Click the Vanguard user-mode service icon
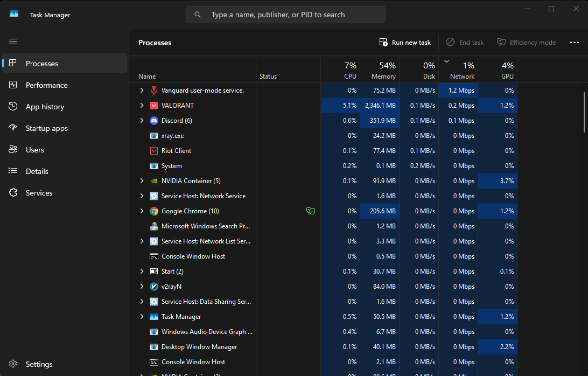This screenshot has width=588, height=376. pos(154,90)
